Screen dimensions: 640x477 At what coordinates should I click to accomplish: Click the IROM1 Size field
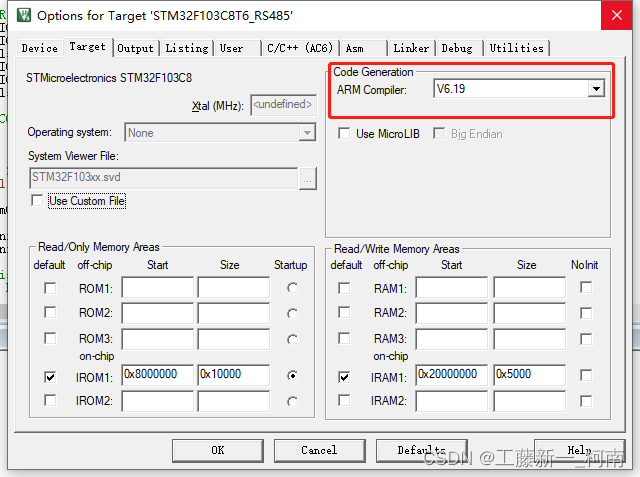(234, 375)
